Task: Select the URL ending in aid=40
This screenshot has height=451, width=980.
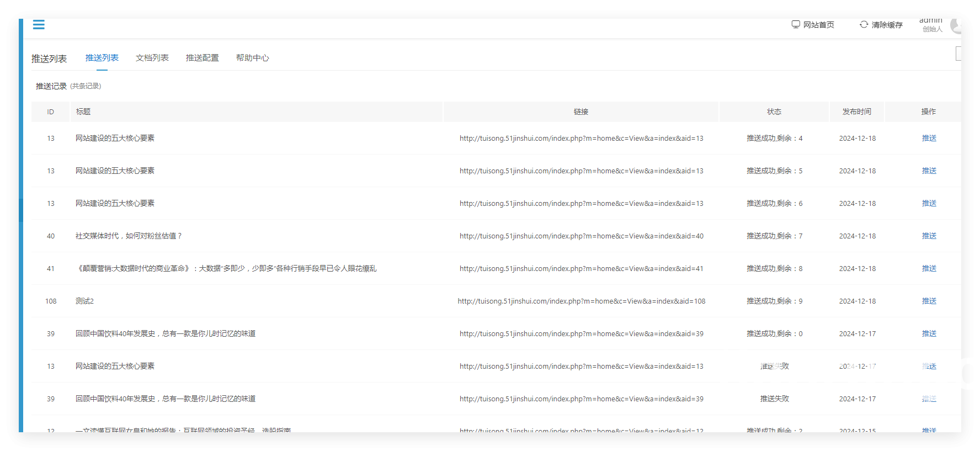Action: (x=582, y=236)
